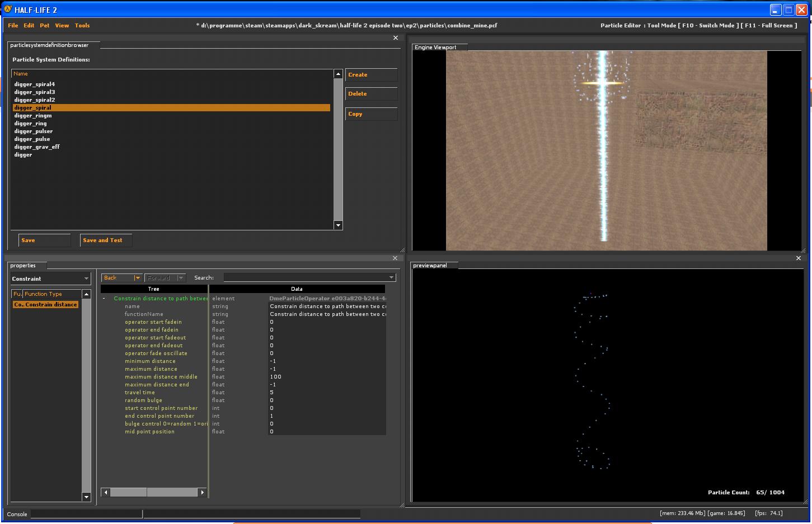Open the Back history dropdown arrow
Screen dimensions: 812x524
137,278
